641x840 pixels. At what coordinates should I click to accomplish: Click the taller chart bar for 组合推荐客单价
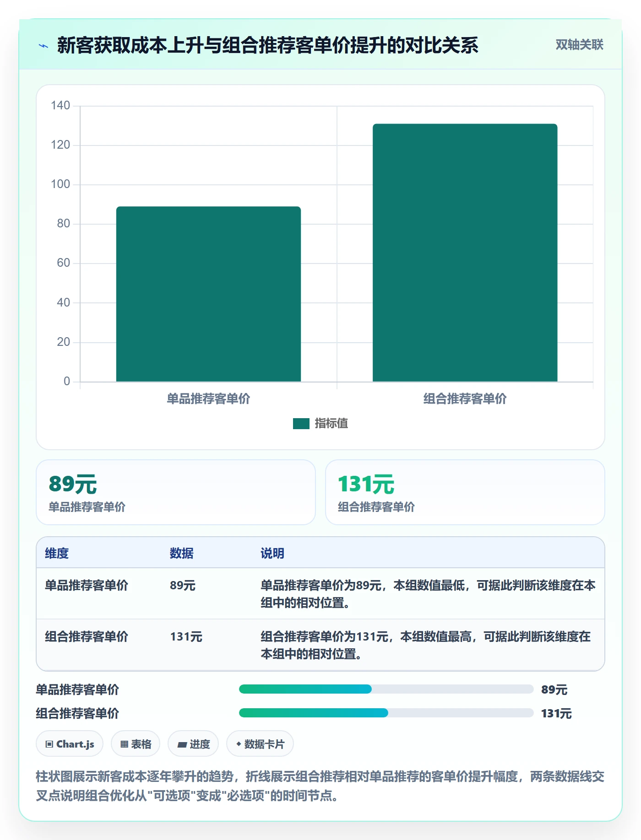465,253
